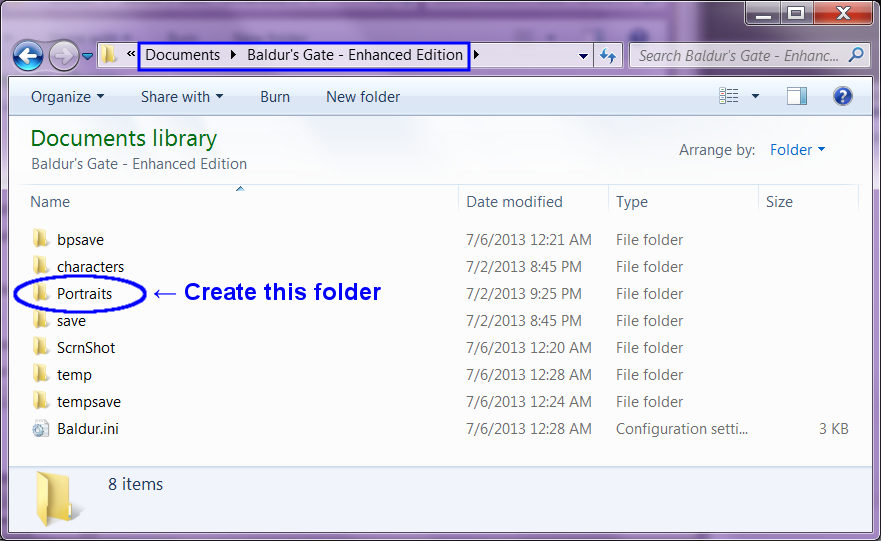Image resolution: width=881 pixels, height=541 pixels.
Task: Select the Portraits folder icon
Action: pyautogui.click(x=40, y=293)
